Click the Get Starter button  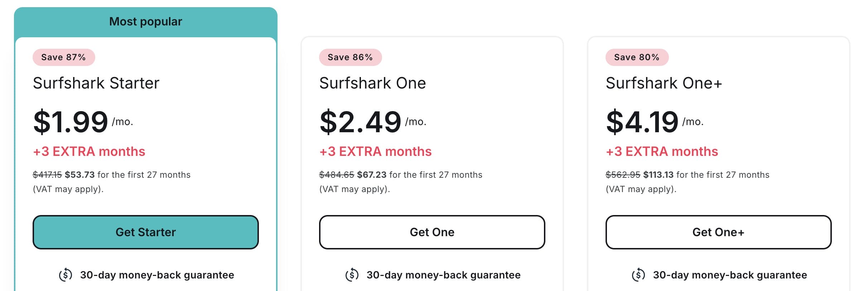pyautogui.click(x=145, y=232)
